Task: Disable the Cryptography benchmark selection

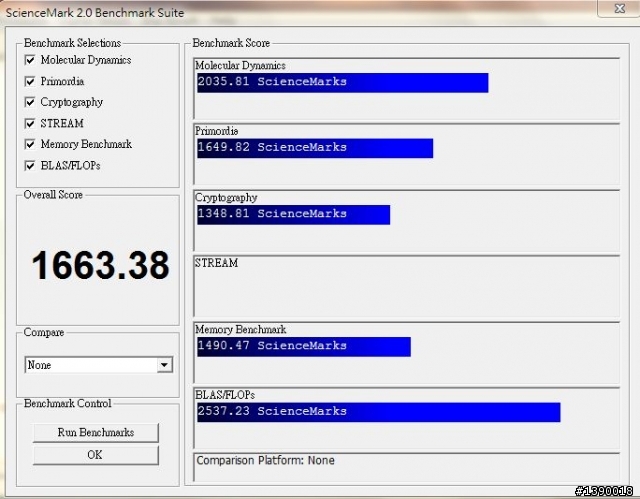Action: point(30,102)
